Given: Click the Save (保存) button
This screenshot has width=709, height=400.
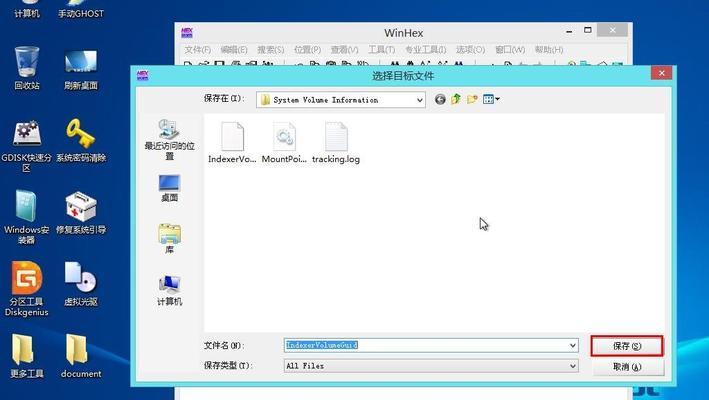Looking at the screenshot, I should [627, 346].
